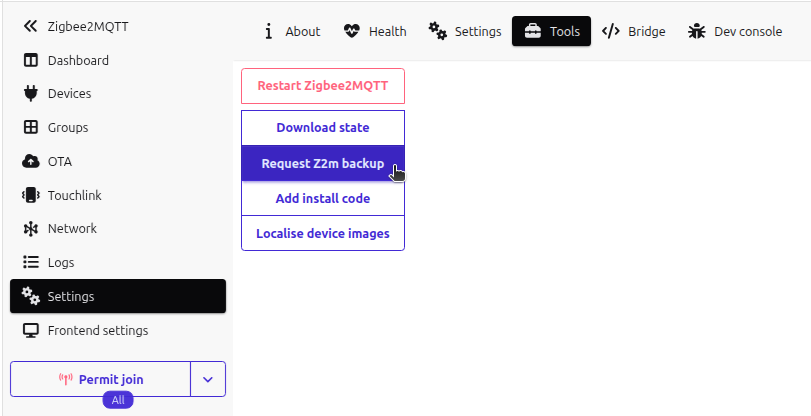Click the Touchlink vibrating phone icon

pos(31,195)
